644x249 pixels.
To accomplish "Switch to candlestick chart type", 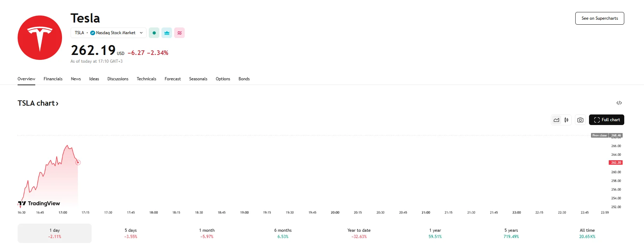I will tap(566, 120).
